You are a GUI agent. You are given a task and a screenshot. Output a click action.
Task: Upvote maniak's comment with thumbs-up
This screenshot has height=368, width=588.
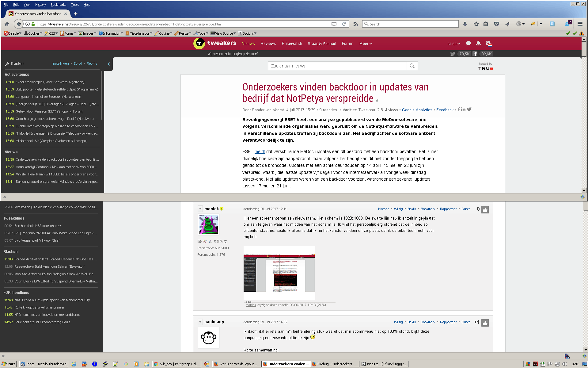point(485,210)
